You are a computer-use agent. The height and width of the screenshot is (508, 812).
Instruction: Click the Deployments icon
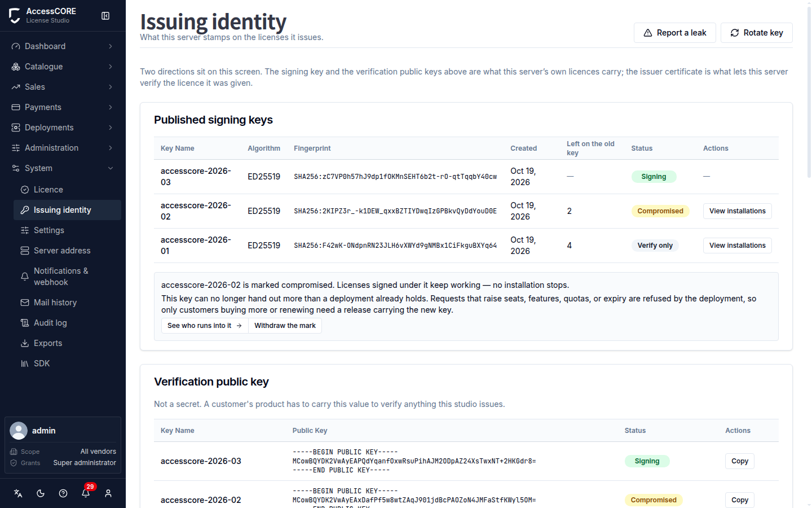point(16,128)
